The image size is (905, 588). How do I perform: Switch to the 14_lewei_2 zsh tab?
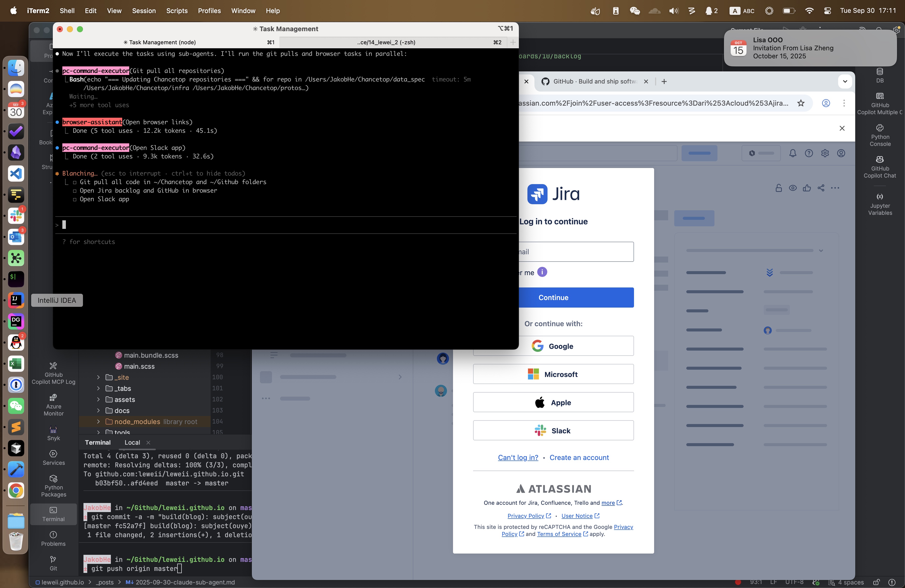click(386, 42)
